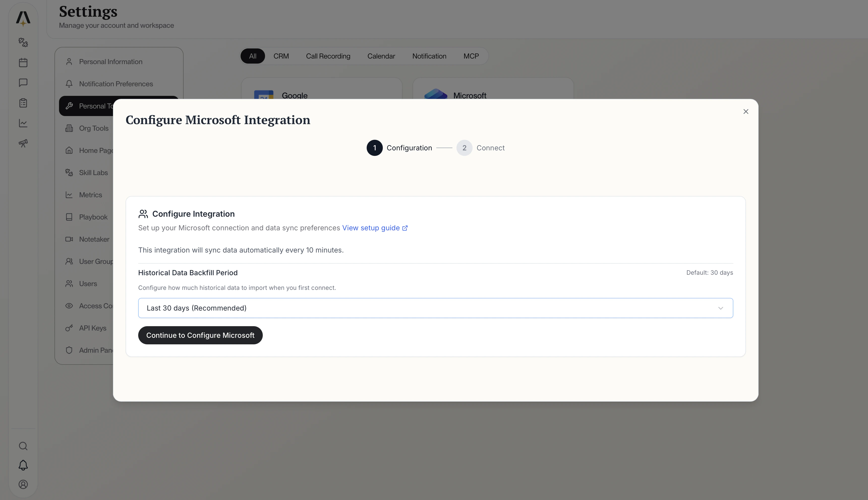
Task: Click the search icon in left rail
Action: point(23,446)
